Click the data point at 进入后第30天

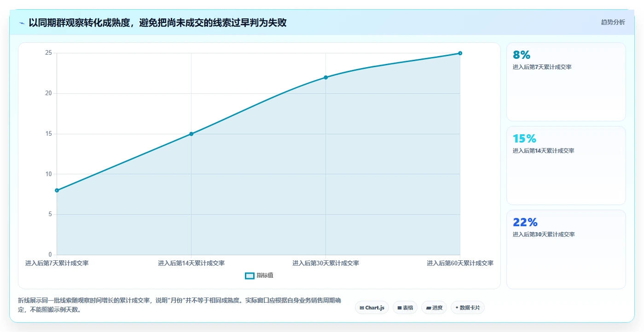[x=325, y=77]
